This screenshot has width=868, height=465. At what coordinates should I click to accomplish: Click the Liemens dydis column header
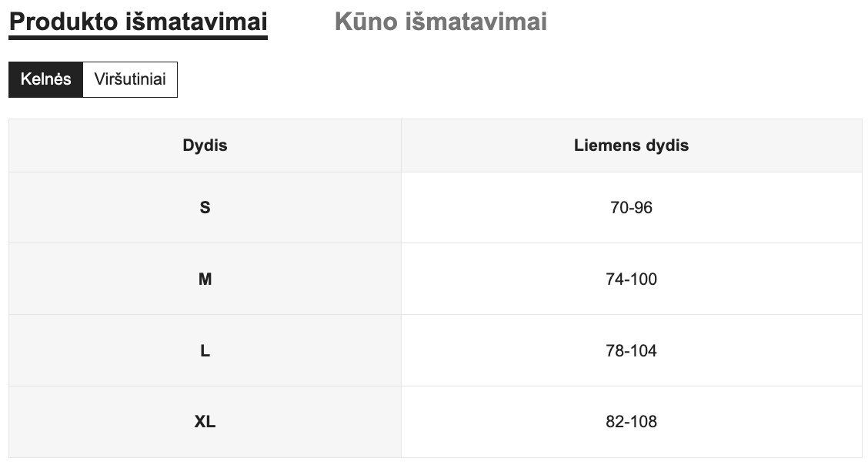(631, 145)
